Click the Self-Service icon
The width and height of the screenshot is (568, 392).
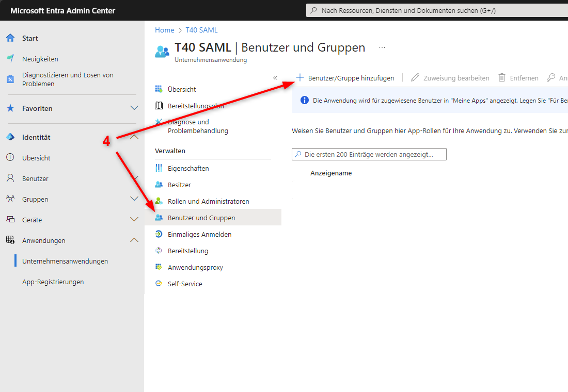coord(159,283)
